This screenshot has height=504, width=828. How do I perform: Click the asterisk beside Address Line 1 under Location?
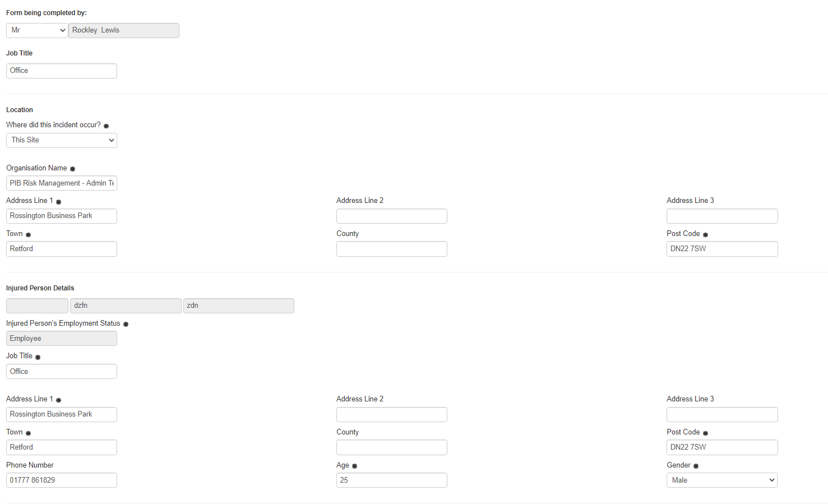pos(58,201)
